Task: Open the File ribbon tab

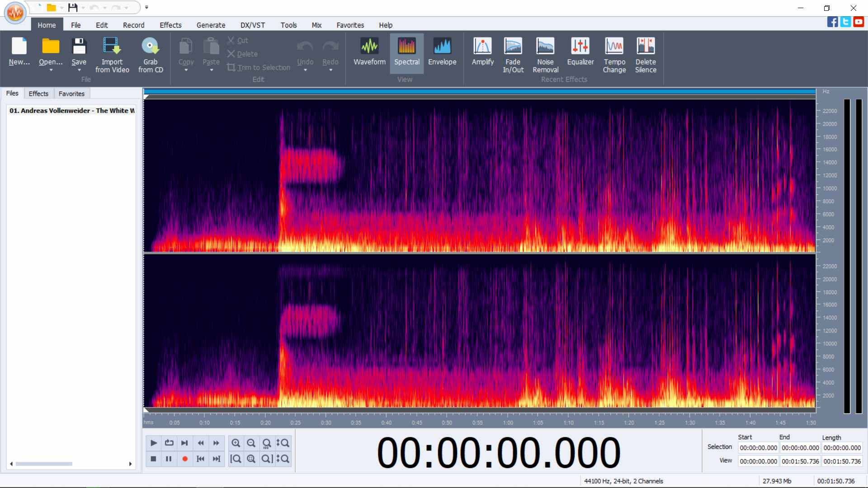Action: tap(75, 25)
